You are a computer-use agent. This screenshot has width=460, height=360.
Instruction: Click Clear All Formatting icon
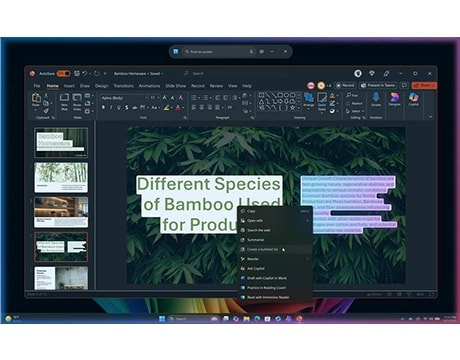[x=181, y=98]
